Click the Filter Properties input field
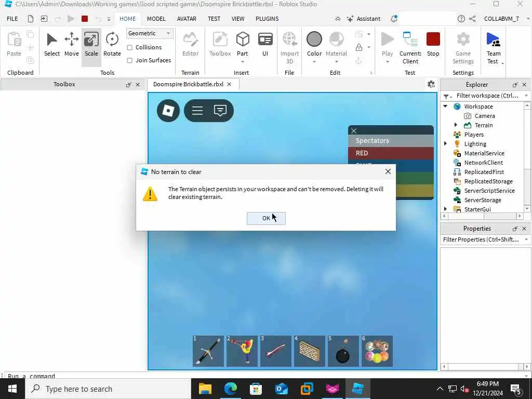532x399 pixels. pyautogui.click(x=482, y=240)
